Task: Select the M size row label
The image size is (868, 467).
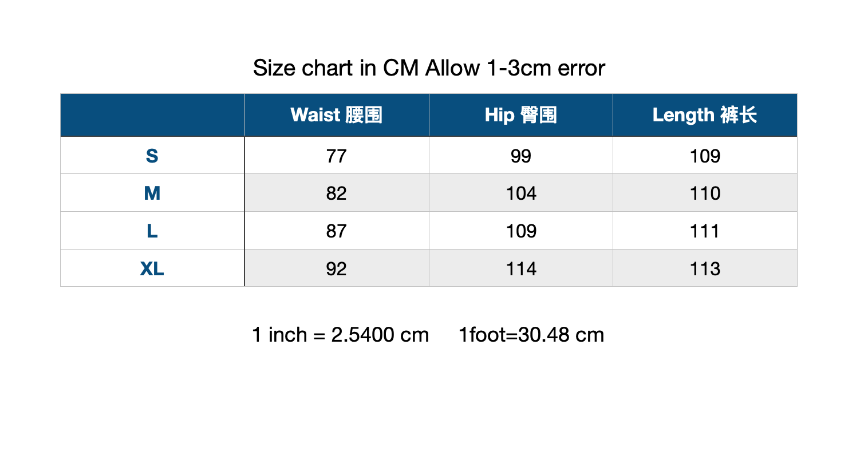Action: point(152,193)
